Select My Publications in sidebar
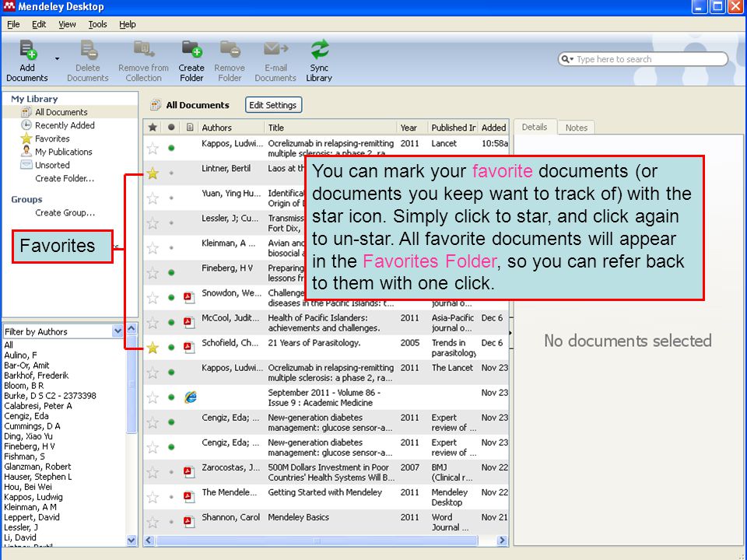This screenshot has width=747, height=560. tap(63, 152)
